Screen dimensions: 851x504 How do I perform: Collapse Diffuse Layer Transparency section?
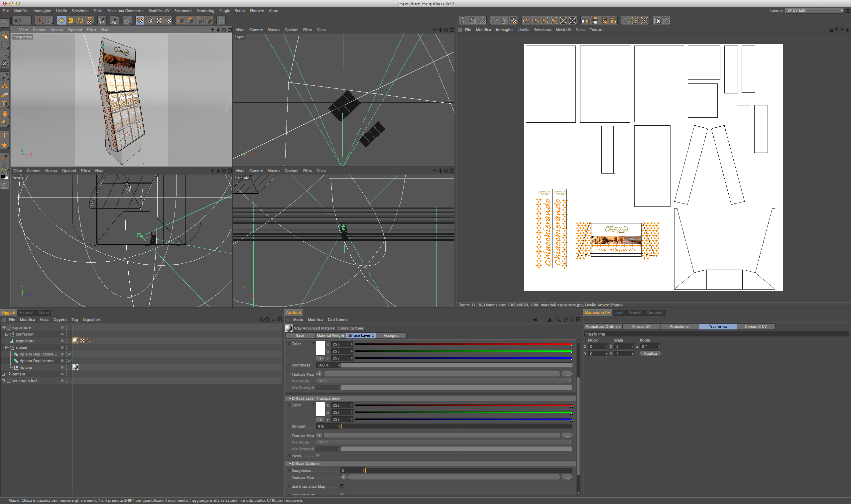(x=290, y=398)
